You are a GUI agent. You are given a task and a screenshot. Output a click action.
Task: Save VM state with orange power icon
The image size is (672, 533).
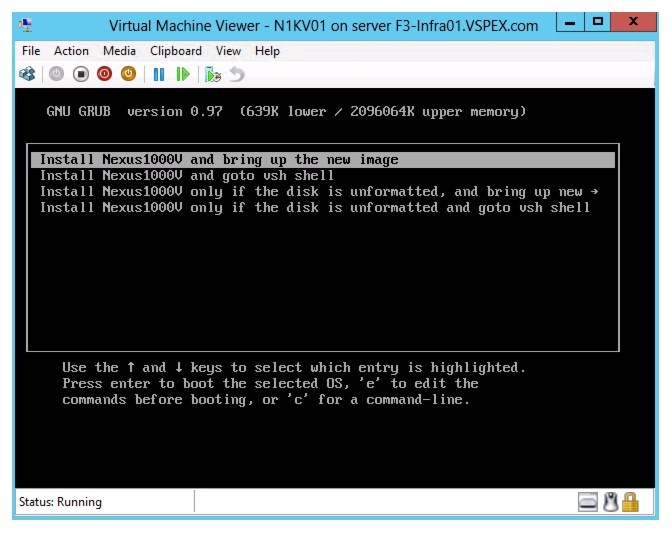click(x=128, y=74)
